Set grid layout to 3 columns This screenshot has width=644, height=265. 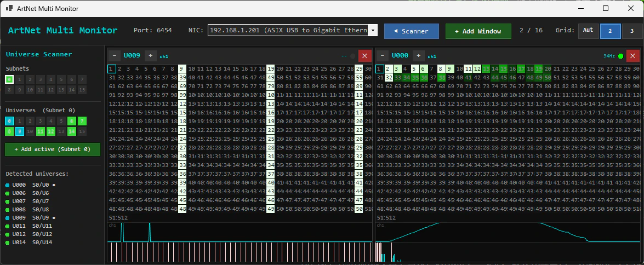632,31
